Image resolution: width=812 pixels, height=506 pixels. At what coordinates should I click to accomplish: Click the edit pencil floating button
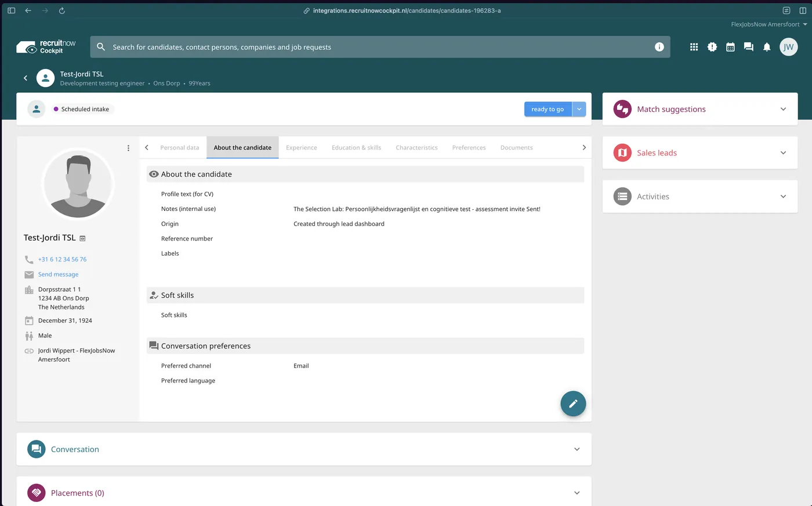[573, 403]
